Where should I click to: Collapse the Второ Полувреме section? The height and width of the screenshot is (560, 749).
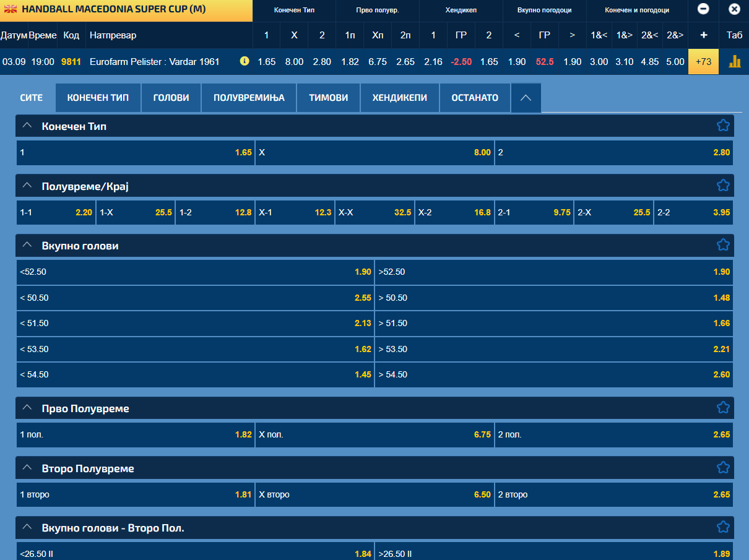point(27,468)
